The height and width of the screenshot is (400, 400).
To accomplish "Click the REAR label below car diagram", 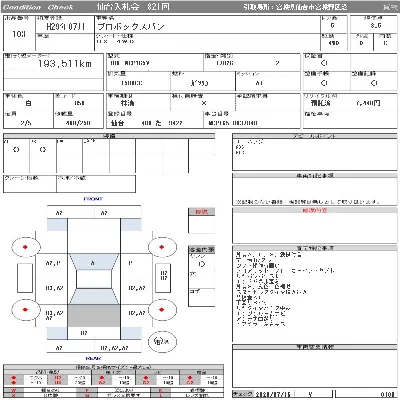I will [x=93, y=358].
